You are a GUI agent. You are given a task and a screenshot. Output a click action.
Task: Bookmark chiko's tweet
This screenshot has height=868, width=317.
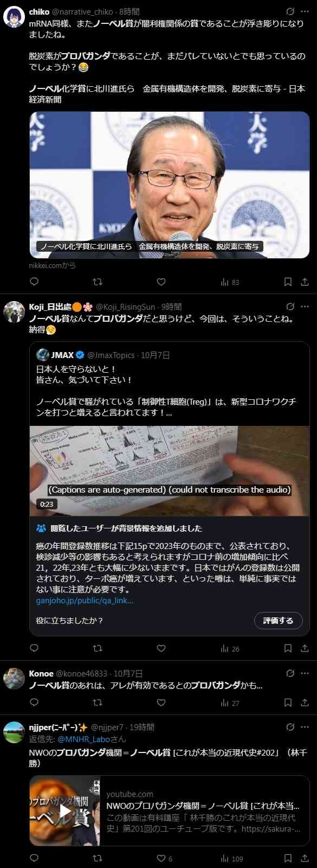(288, 282)
